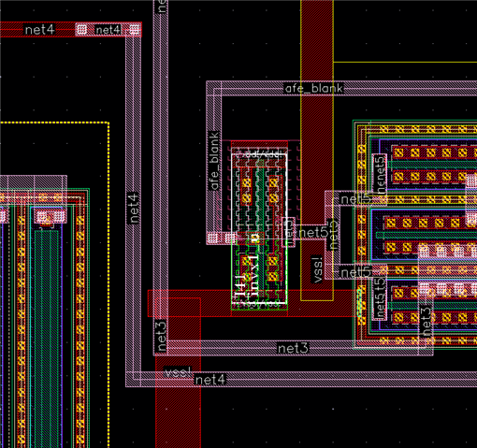The height and width of the screenshot is (448, 477).
Task: Click the vss! label on bottom red strip
Action: 178,372
